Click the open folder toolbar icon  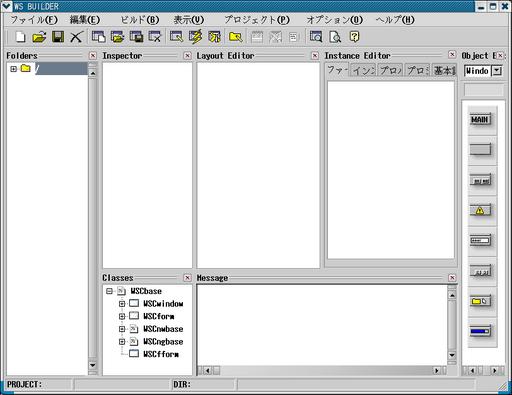click(x=39, y=37)
